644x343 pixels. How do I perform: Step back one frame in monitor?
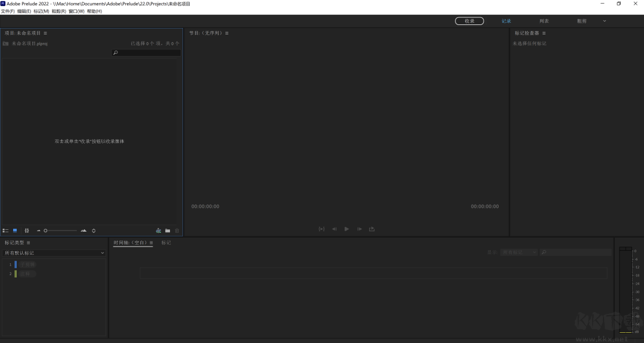[334, 229]
